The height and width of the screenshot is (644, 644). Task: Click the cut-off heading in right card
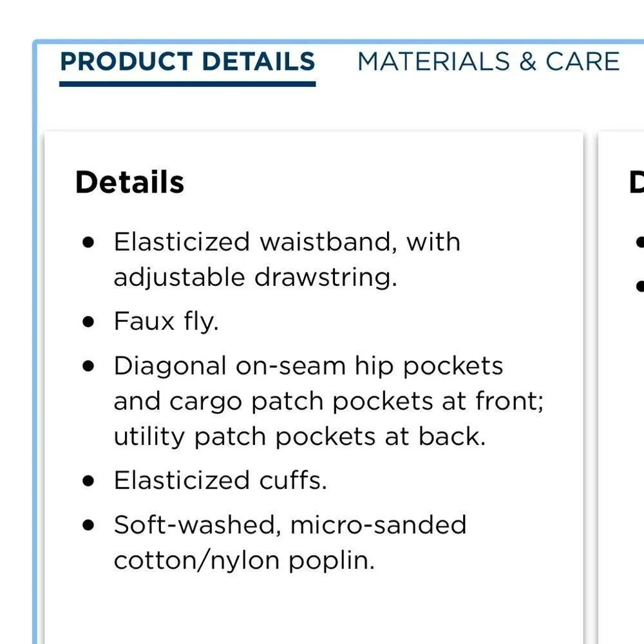click(636, 183)
